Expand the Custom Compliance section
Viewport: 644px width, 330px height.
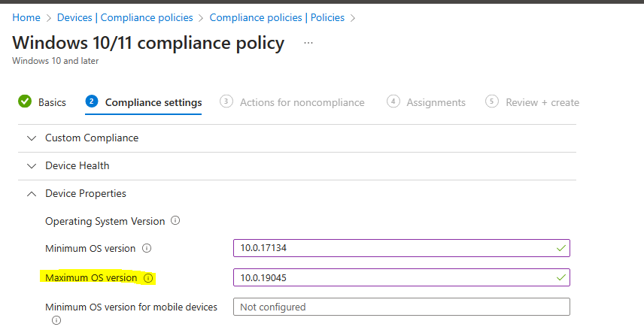[x=297, y=138]
